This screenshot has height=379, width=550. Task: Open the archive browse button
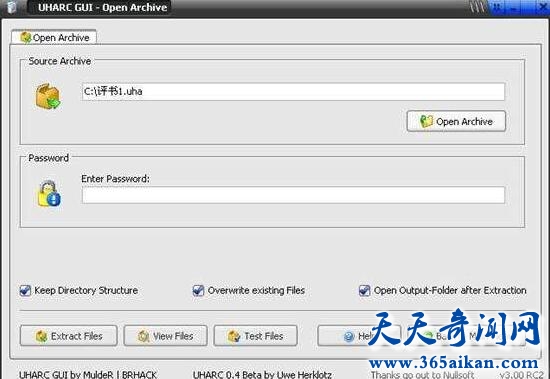click(456, 121)
